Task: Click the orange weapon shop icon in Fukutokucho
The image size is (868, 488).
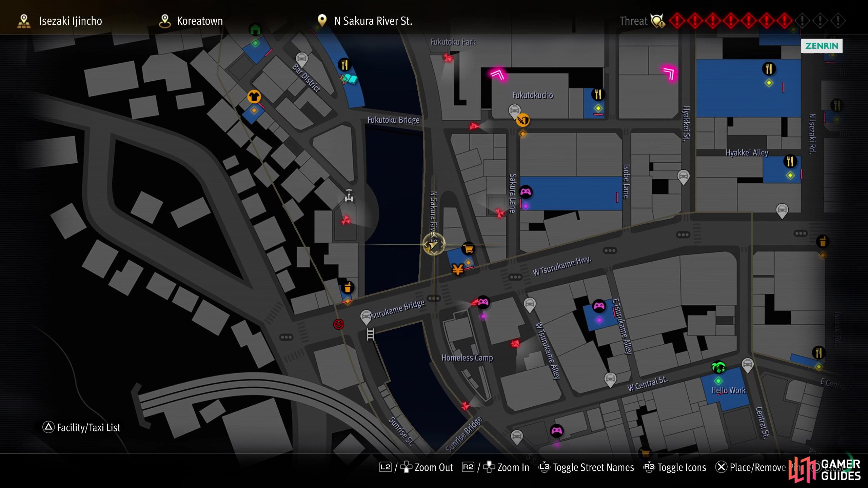Action: coord(523,120)
